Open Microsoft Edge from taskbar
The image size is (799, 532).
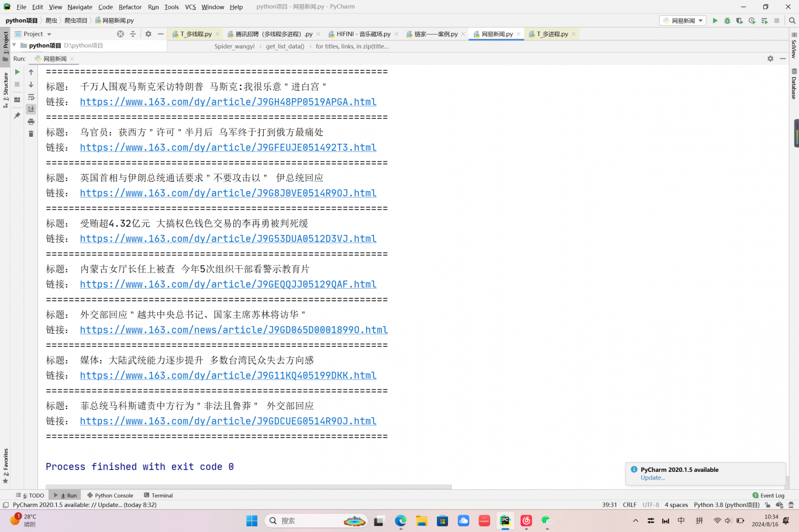click(401, 520)
